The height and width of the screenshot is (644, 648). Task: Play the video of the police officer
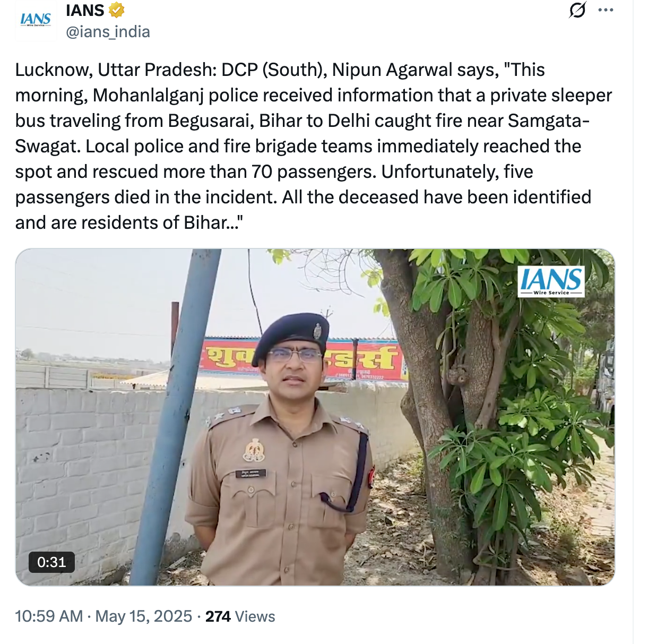point(315,417)
